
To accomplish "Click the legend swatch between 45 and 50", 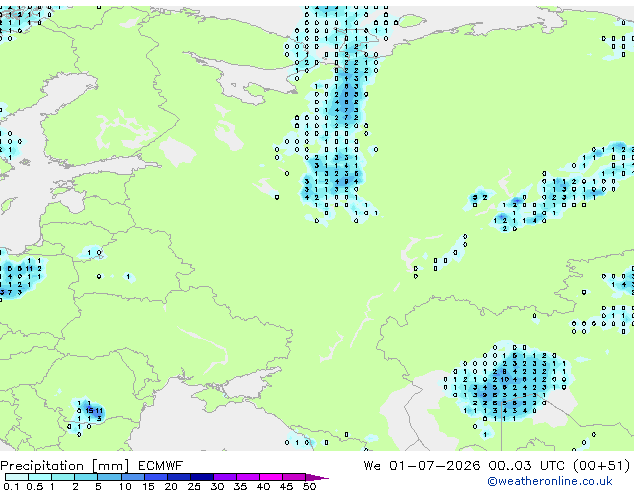I will [294, 477].
